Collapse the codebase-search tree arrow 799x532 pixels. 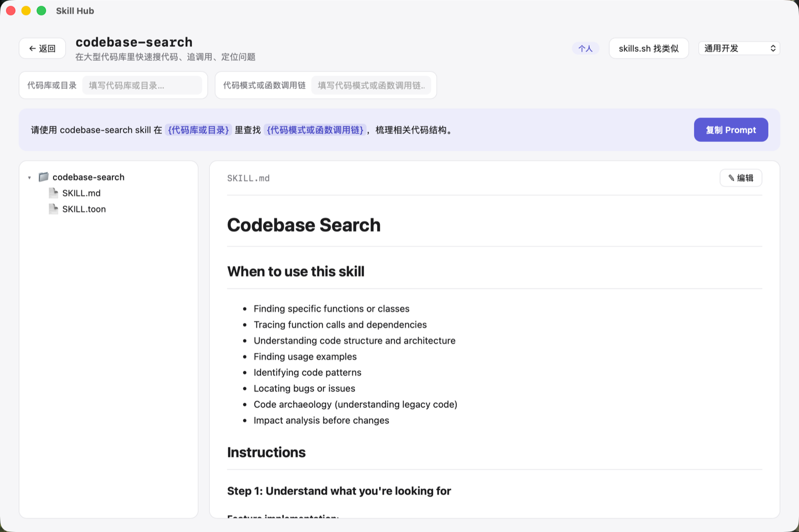coord(29,177)
